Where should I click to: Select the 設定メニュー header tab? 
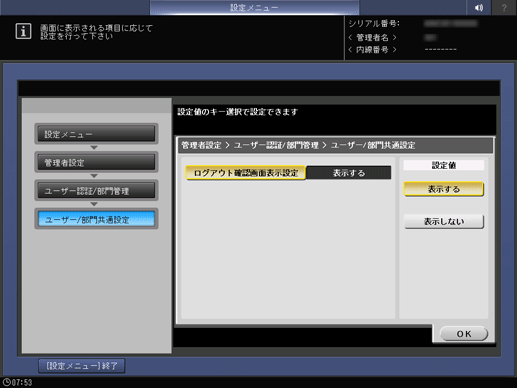(x=254, y=7)
